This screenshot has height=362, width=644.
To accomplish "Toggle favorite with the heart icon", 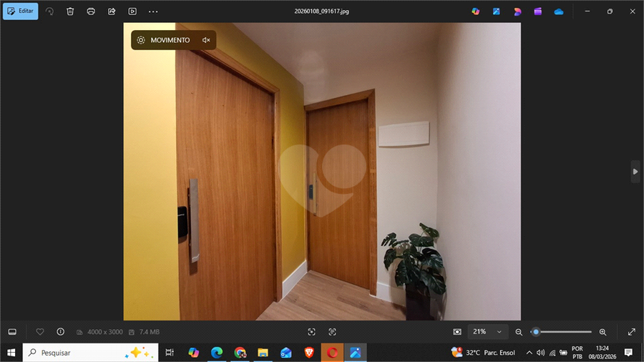I will (40, 332).
